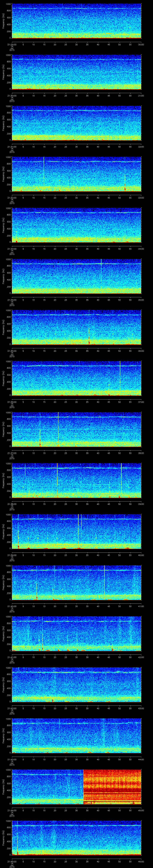The width and height of the screenshot is (153, 868).
Task: Click the 850 Hz tone line in 21:31 spectrogram
Action: pos(76,111)
